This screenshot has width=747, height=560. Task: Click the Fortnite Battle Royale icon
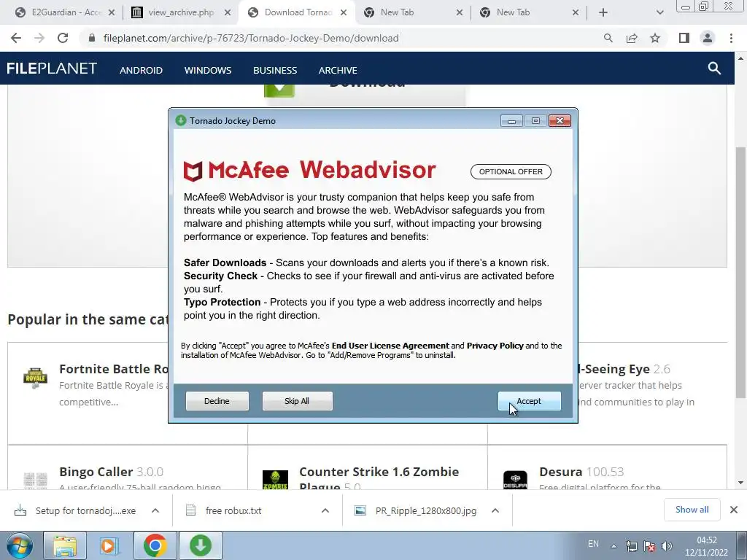pos(35,378)
